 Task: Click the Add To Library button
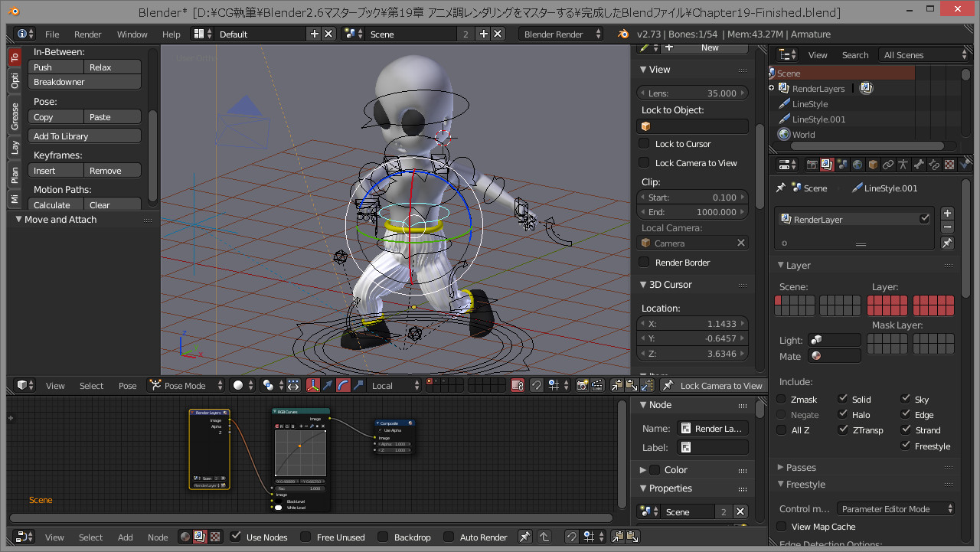(85, 136)
